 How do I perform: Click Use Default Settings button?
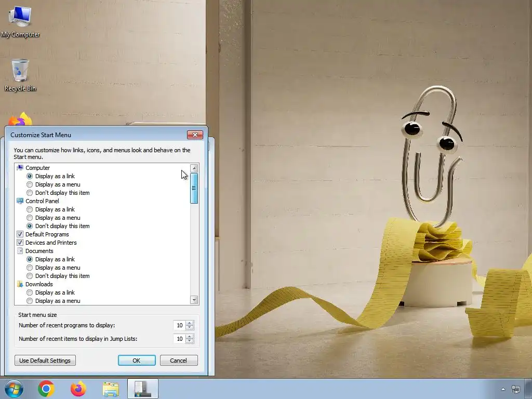45,361
